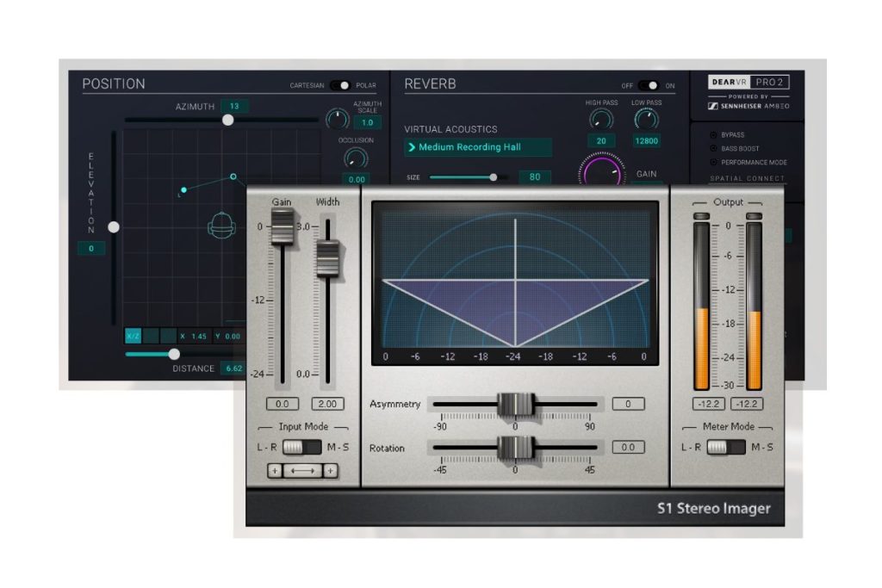
Task: Click the Azimuth value field showing 13
Action: [x=234, y=106]
